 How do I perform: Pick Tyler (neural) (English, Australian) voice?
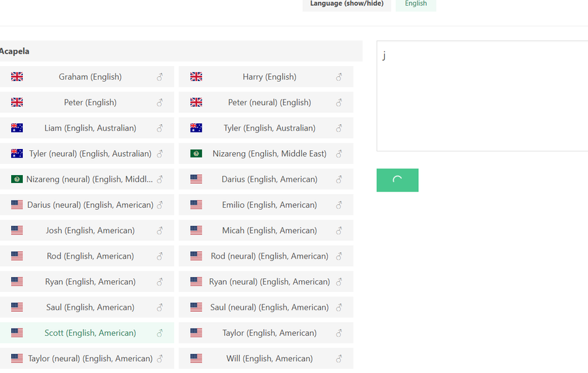(90, 154)
